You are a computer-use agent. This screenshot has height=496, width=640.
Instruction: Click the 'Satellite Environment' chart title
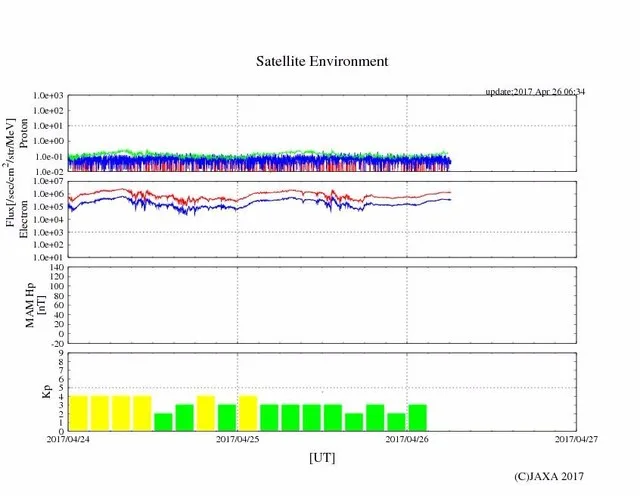(x=322, y=61)
